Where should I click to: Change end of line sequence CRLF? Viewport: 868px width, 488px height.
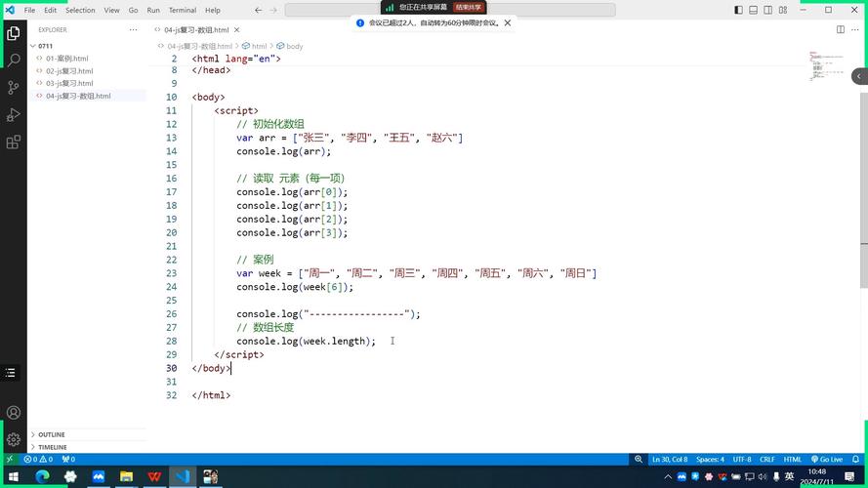click(767, 460)
